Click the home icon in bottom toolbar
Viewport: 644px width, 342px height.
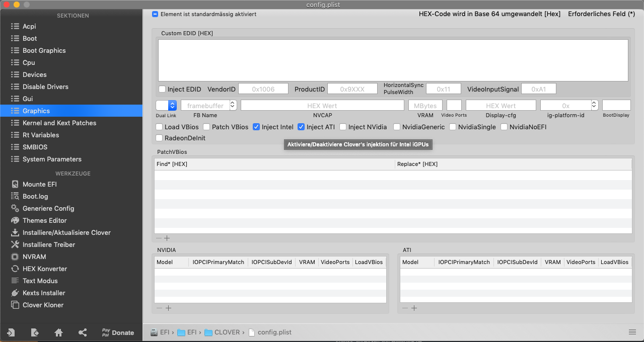(58, 332)
